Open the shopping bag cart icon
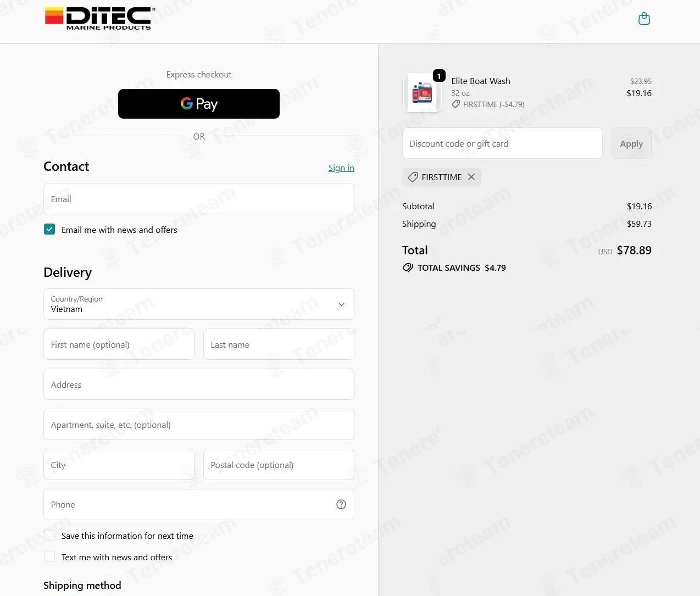The width and height of the screenshot is (700, 596). pos(644,19)
